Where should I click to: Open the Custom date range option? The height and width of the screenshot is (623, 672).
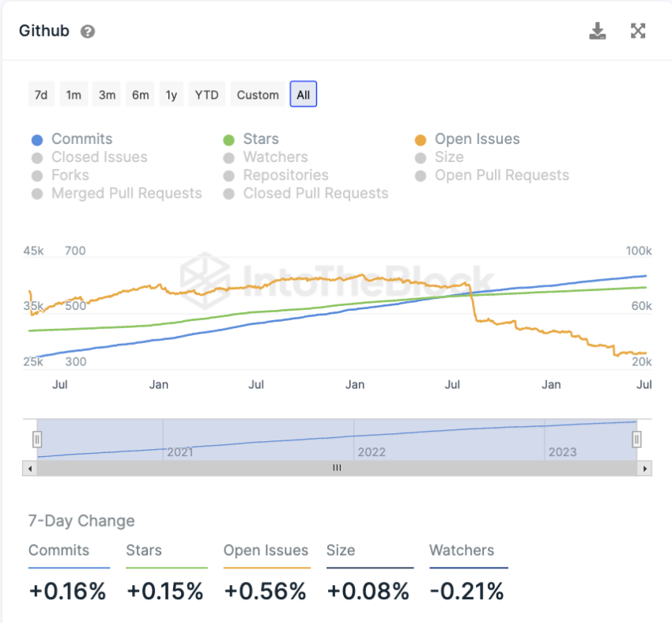coord(258,94)
